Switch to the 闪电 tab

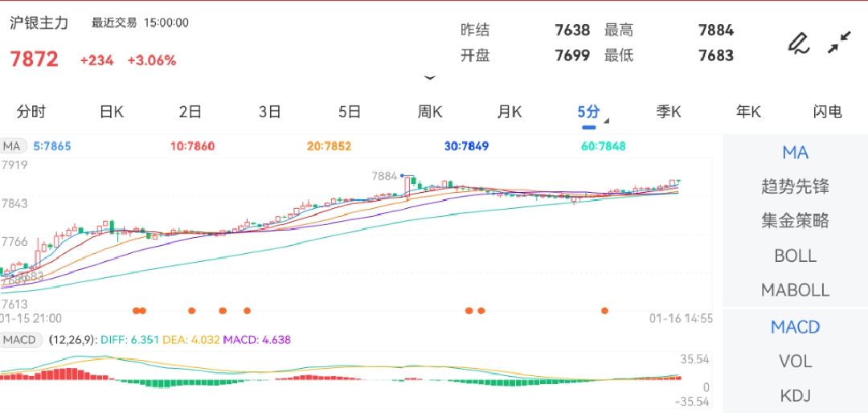pos(828,112)
